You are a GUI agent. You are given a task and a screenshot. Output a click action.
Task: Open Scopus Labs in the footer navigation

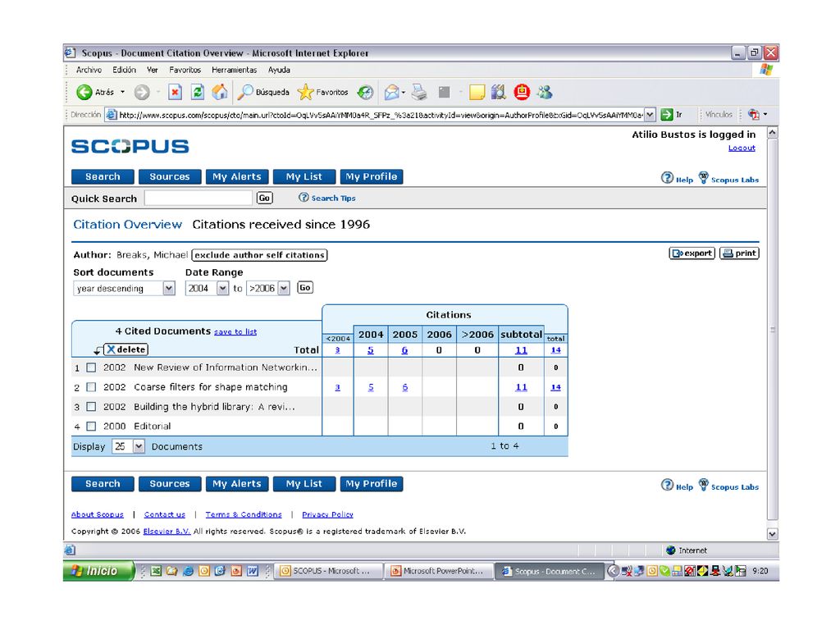tap(729, 486)
